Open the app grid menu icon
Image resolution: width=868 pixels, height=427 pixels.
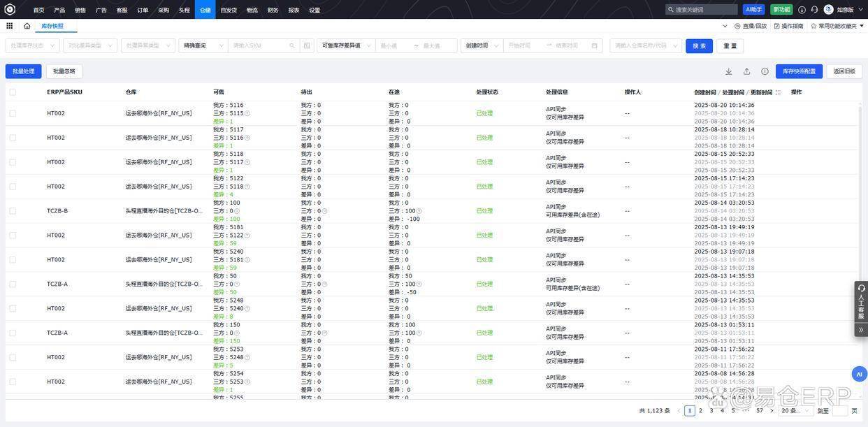pyautogui.click(x=10, y=26)
